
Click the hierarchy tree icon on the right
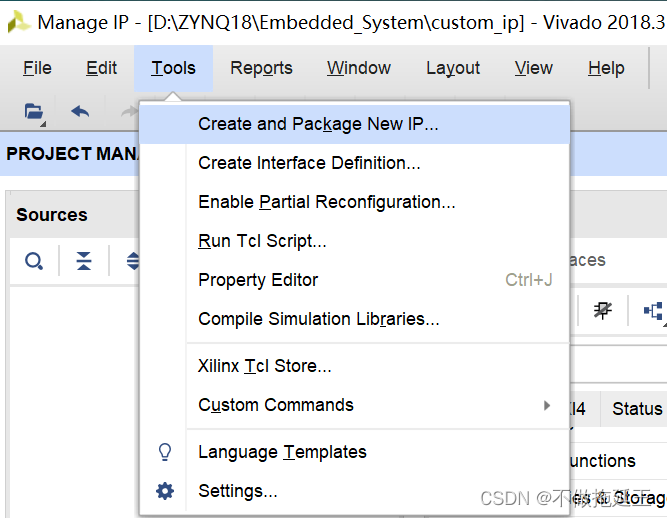pyautogui.click(x=654, y=311)
